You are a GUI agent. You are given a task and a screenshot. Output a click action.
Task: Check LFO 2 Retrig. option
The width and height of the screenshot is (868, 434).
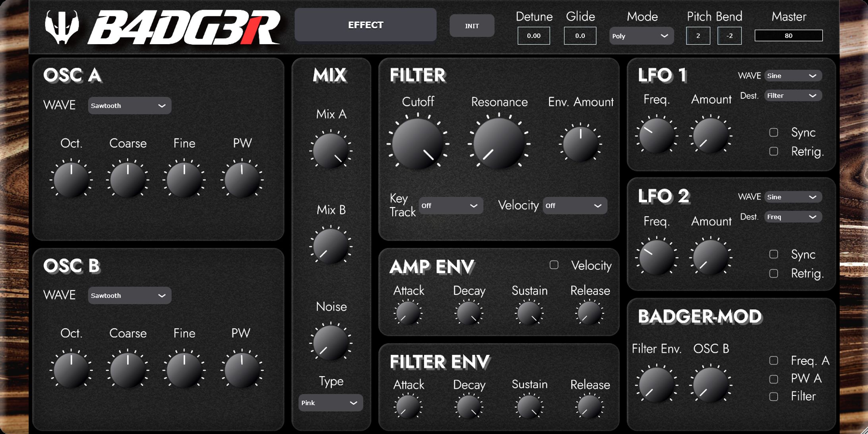(773, 274)
